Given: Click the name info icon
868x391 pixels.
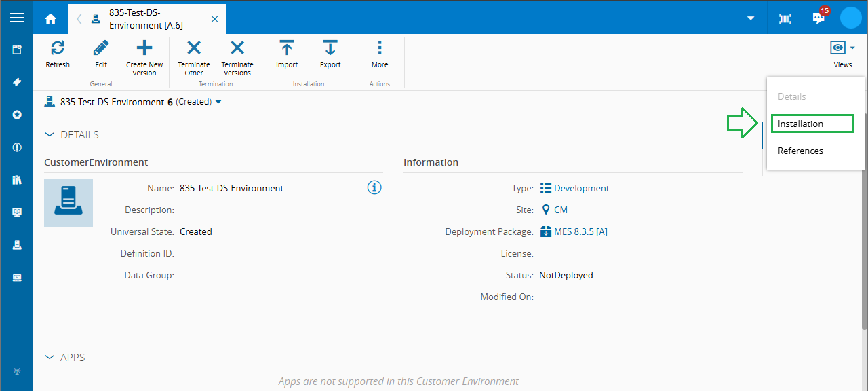Looking at the screenshot, I should point(374,188).
